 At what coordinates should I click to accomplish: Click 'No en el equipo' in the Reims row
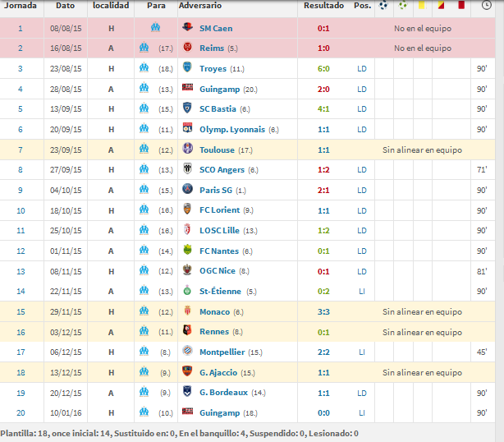click(x=423, y=48)
